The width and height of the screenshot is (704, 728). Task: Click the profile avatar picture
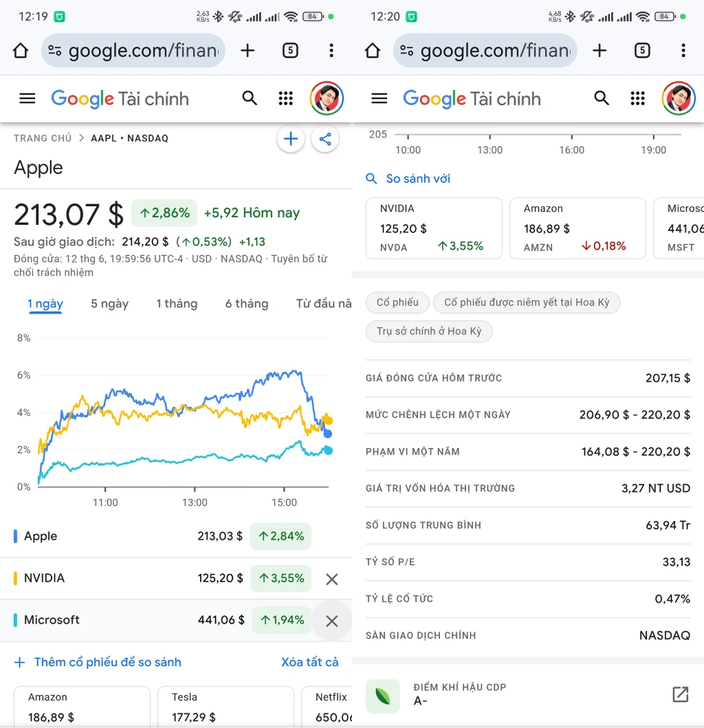(327, 98)
